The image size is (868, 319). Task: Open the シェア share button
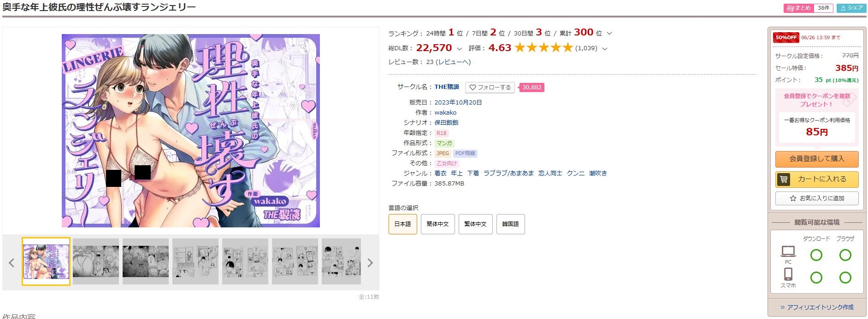point(851,8)
